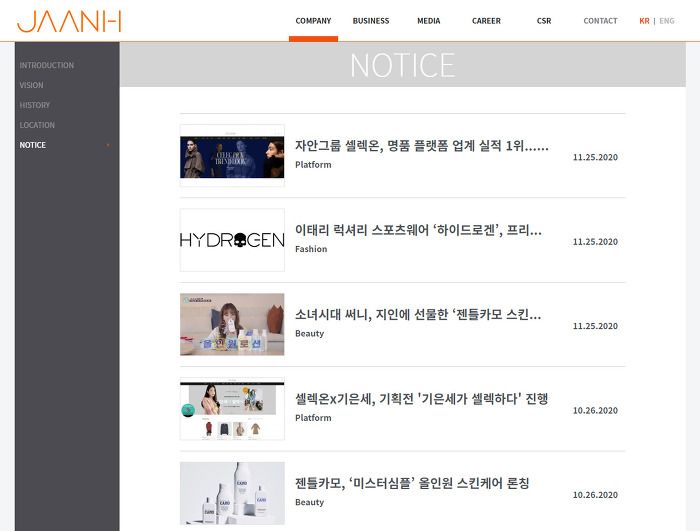
Task: Select NOTICE in the sidebar
Action: (33, 145)
